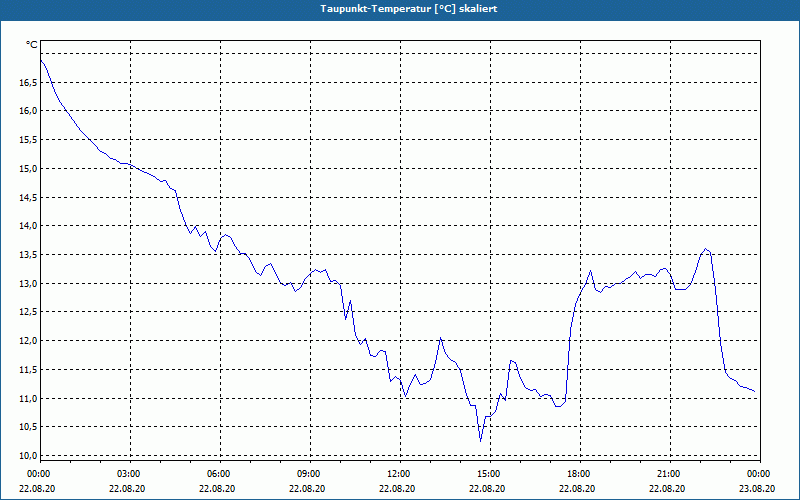Image resolution: width=800 pixels, height=500 pixels.
Task: Click the 14,0 y-axis value
Action: point(29,226)
